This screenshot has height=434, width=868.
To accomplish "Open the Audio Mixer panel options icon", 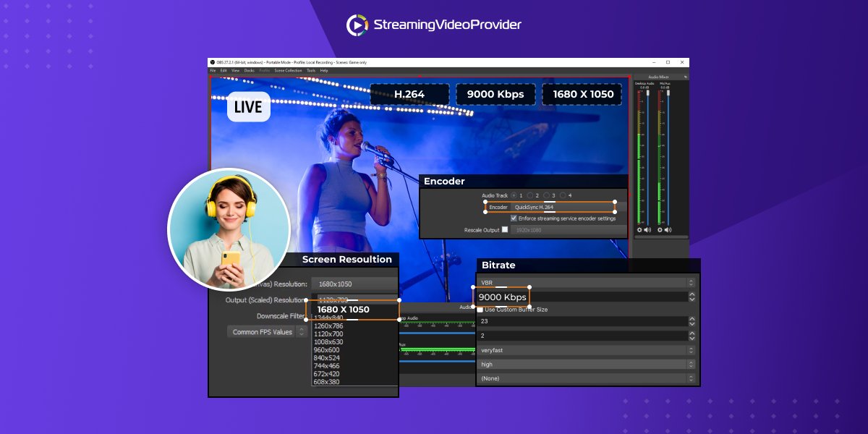I will pyautogui.click(x=686, y=77).
